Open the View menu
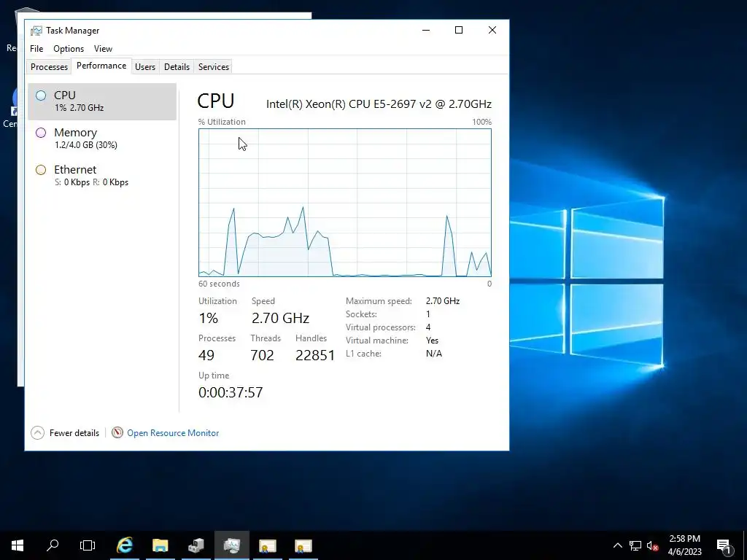The image size is (747, 560). tap(103, 49)
